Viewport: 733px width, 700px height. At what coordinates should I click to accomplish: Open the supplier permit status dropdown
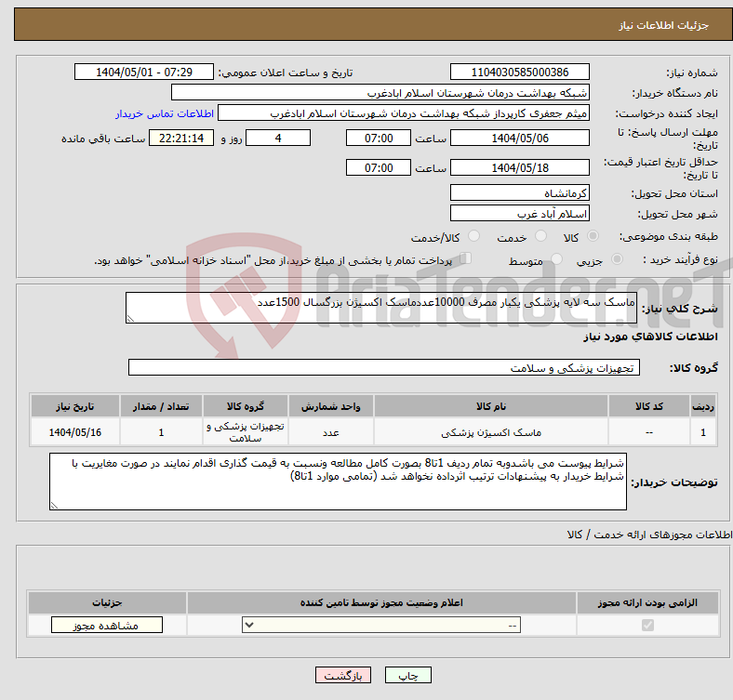[381, 626]
